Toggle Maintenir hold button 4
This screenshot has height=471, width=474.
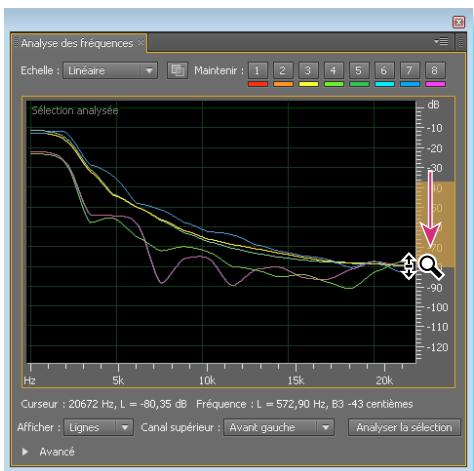tap(334, 70)
